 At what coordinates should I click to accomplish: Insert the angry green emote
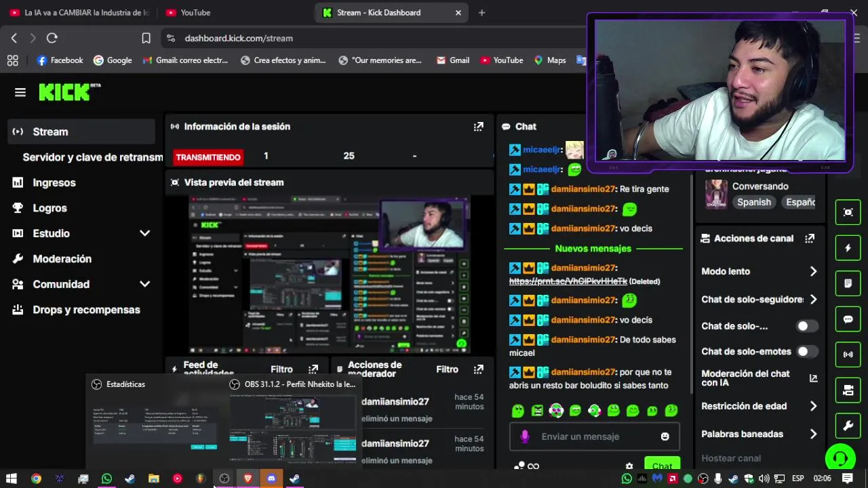point(537,410)
